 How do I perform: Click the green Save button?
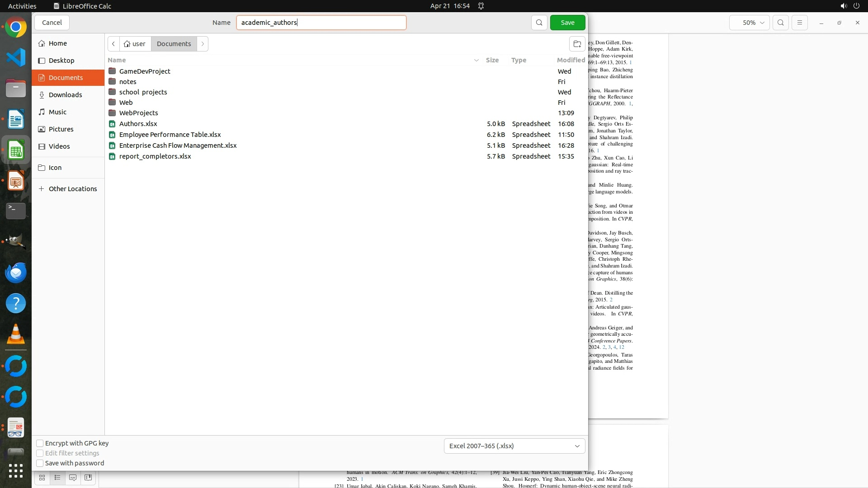567,23
